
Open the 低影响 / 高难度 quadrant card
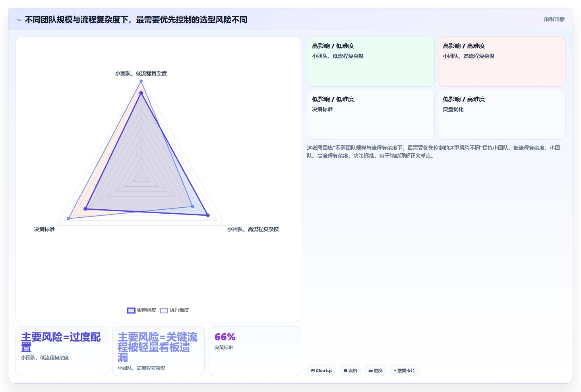[502, 115]
